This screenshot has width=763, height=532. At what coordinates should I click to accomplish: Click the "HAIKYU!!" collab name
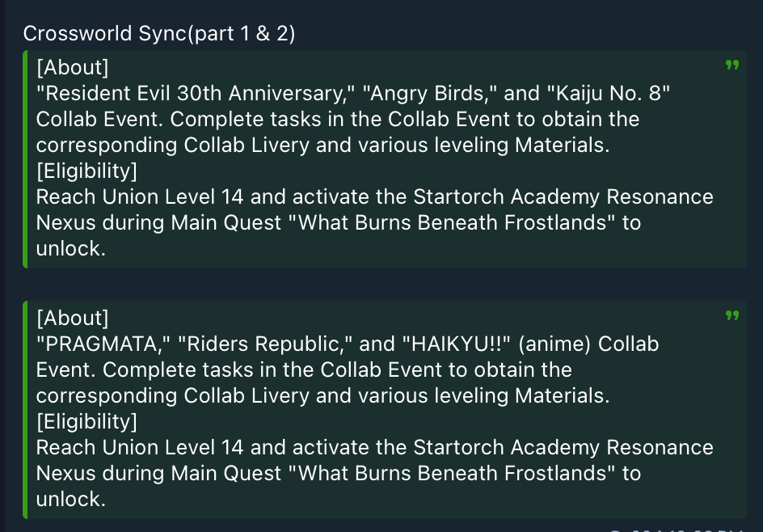[456, 344]
